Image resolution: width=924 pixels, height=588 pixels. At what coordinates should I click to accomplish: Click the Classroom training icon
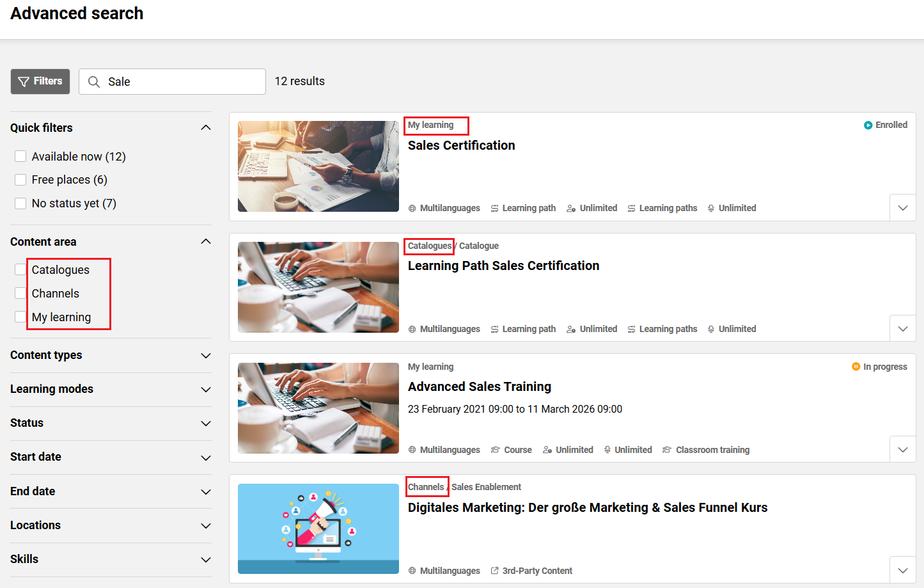(x=667, y=450)
